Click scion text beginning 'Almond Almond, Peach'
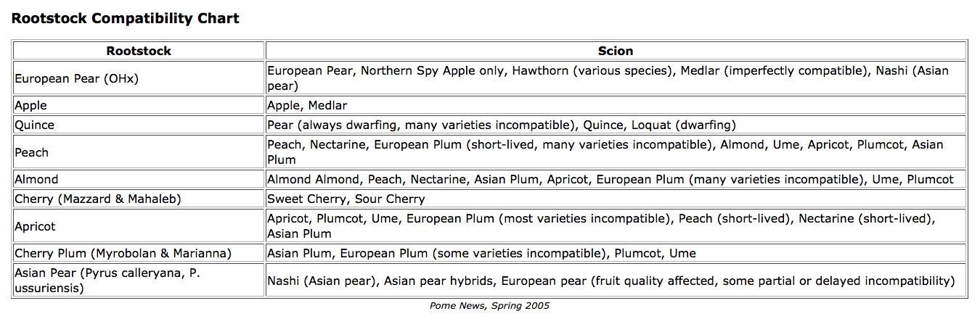Image resolution: width=980 pixels, height=319 pixels. [610, 179]
